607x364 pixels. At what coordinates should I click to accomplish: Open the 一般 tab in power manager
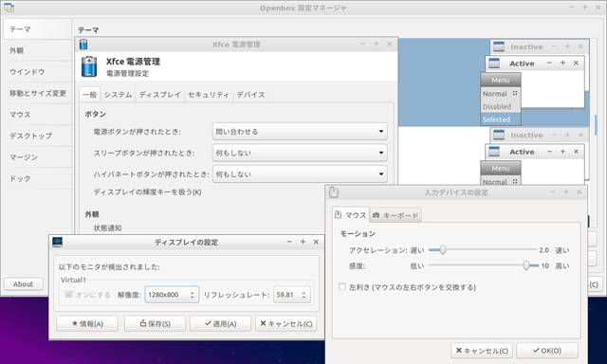pos(90,95)
